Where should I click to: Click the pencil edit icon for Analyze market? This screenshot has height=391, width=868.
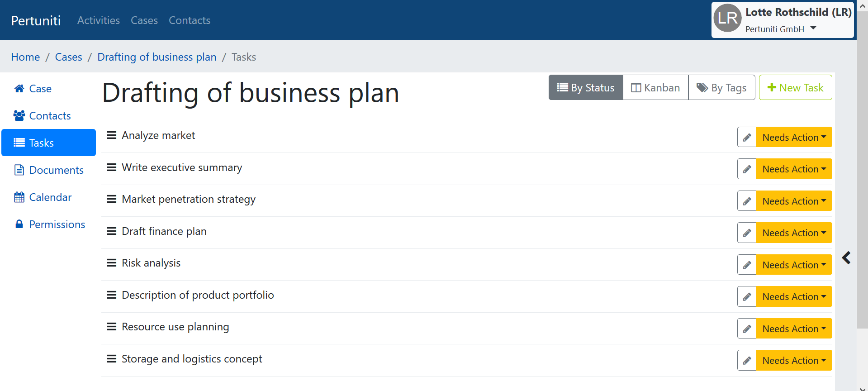(747, 137)
